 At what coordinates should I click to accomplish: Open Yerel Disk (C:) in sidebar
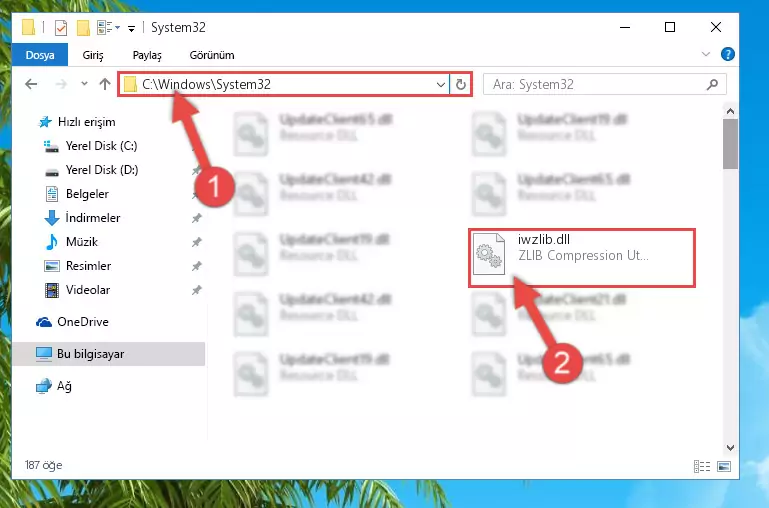(101, 146)
